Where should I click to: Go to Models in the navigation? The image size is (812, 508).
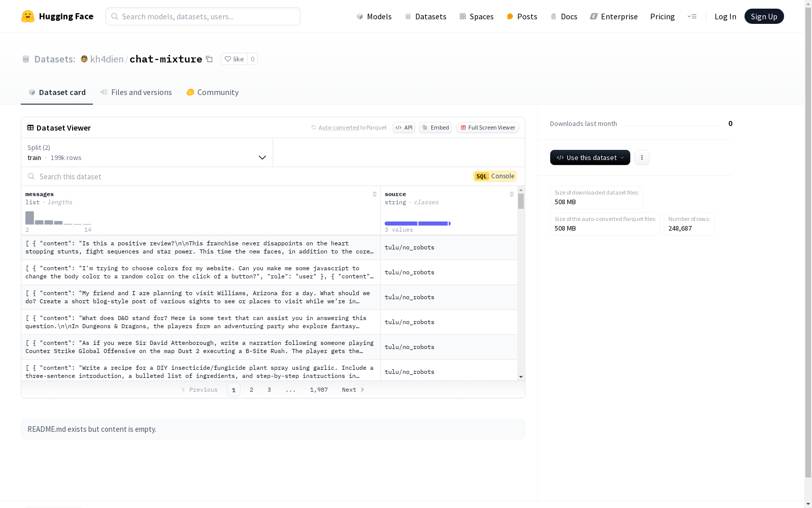coord(374,16)
